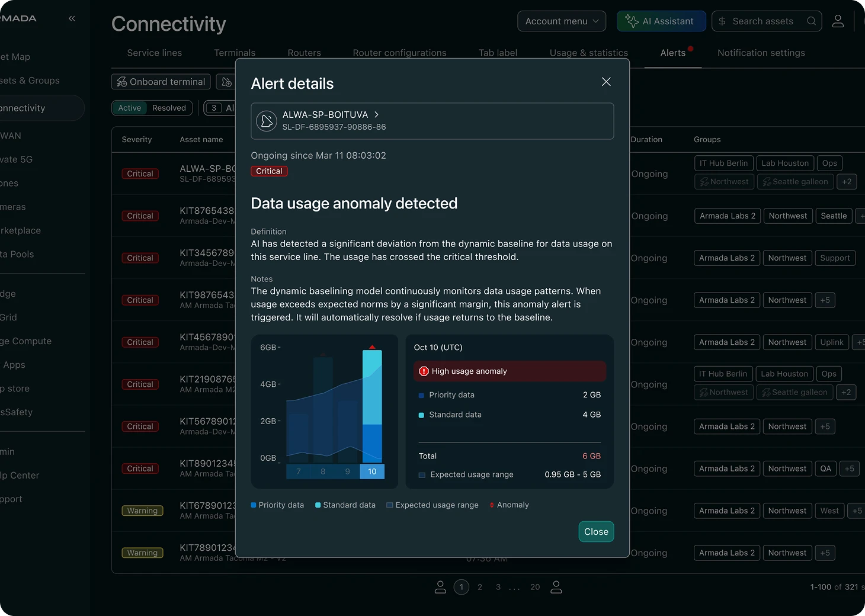Select day 7 on chart axis
Image resolution: width=865 pixels, height=616 pixels.
pyautogui.click(x=299, y=471)
